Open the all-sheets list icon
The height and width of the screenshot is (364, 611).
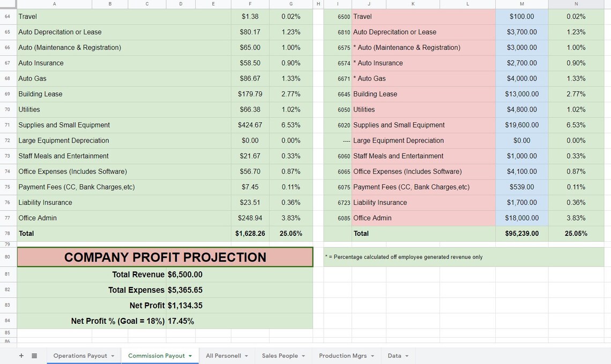click(x=34, y=355)
